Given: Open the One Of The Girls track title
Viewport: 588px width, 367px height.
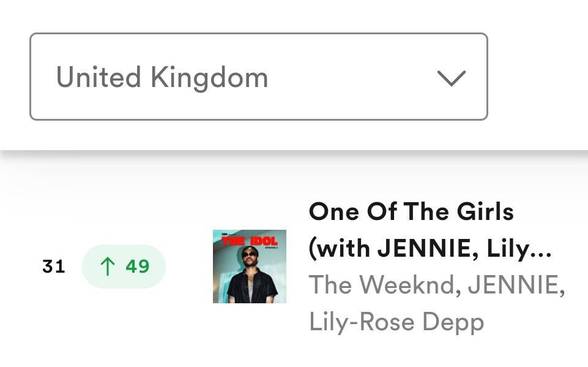Looking at the screenshot, I should click(x=411, y=211).
